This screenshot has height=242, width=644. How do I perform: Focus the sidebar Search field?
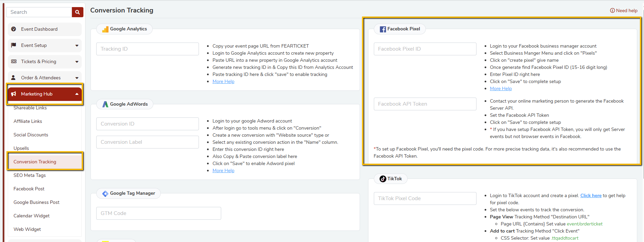click(39, 12)
